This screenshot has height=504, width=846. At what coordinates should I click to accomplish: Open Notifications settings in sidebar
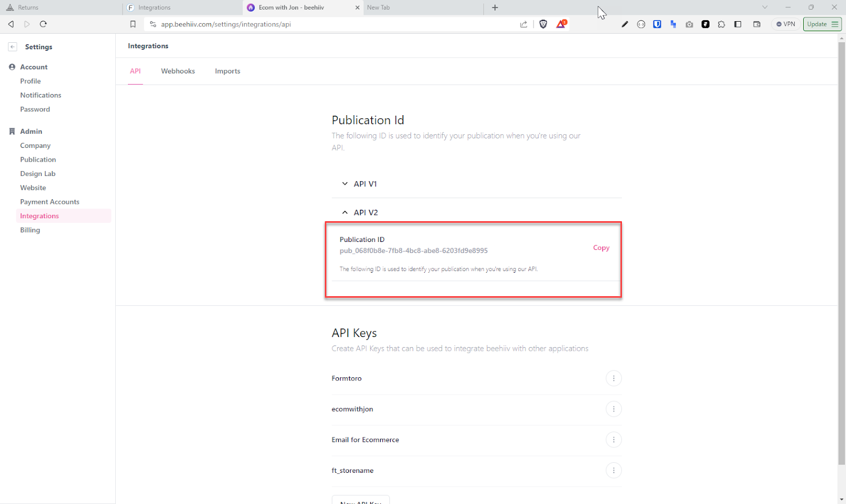(41, 95)
